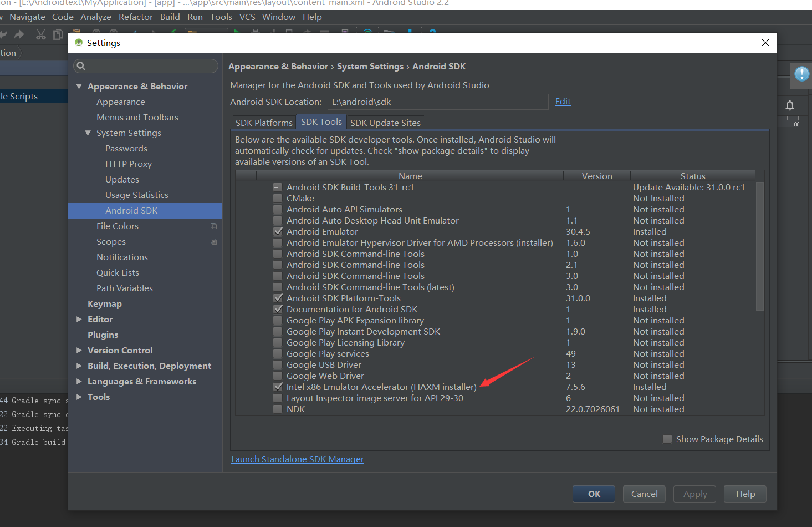812x527 pixels.
Task: Click the blue exclamation info icon
Action: pos(801,74)
